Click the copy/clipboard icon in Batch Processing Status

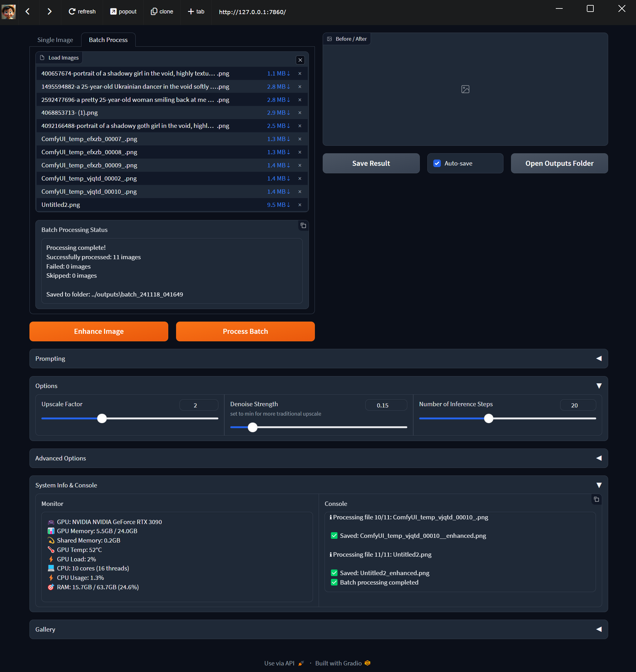point(303,226)
